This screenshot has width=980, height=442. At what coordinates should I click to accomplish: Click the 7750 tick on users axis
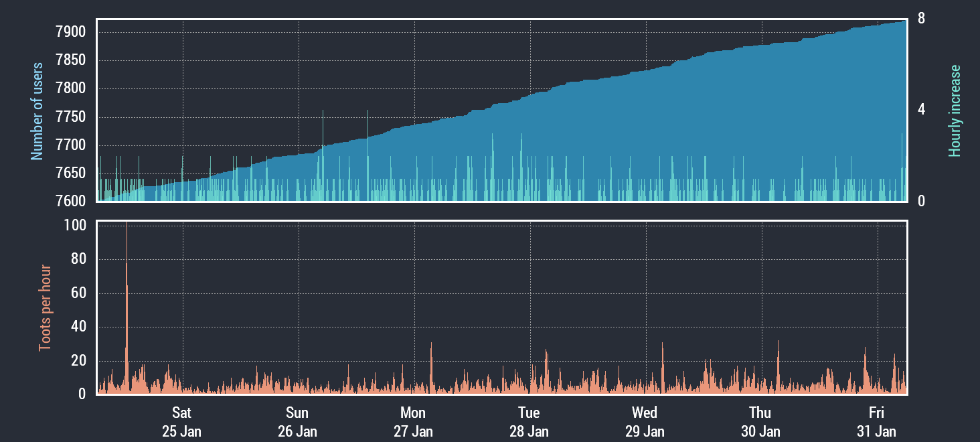70,117
